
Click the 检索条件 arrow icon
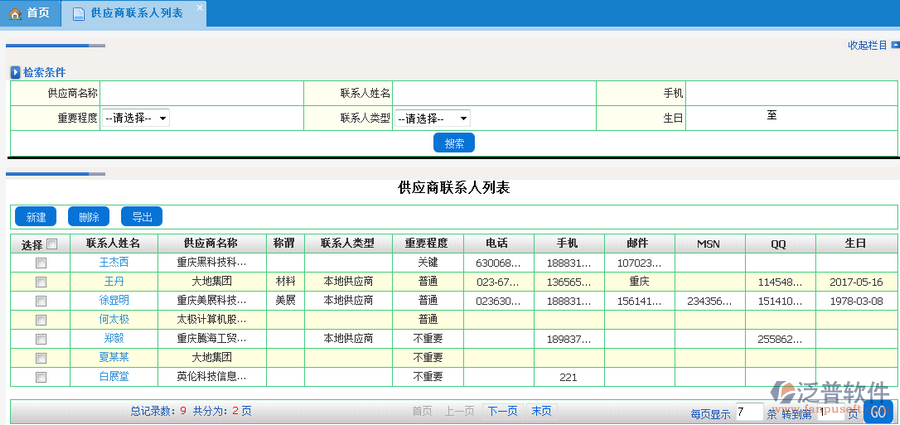[x=15, y=72]
